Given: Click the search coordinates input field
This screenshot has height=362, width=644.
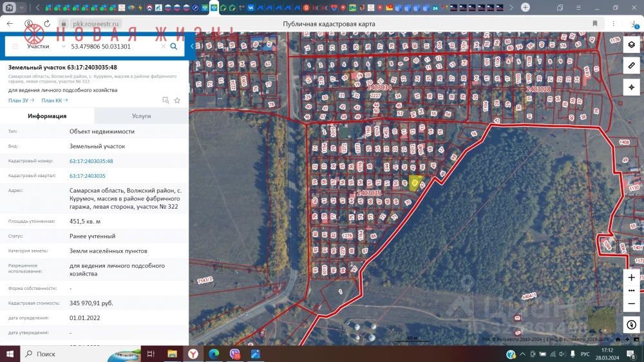Looking at the screenshot, I should (x=113, y=46).
